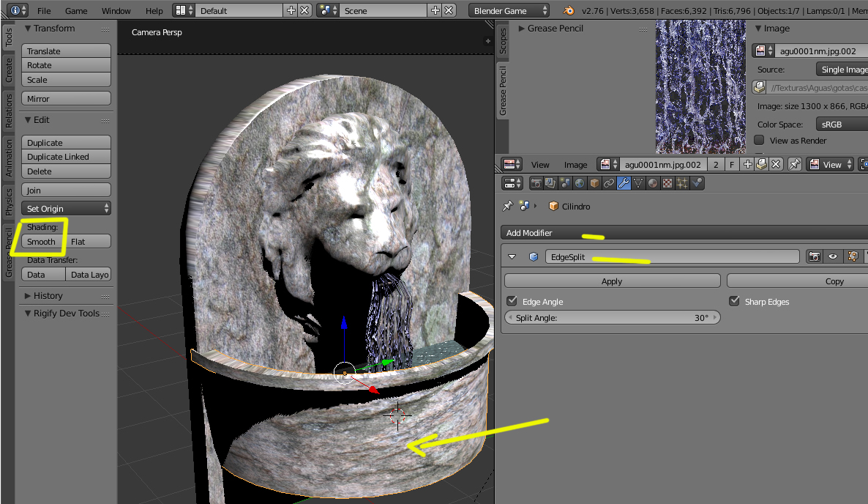Enable the View as Render checkbox
This screenshot has width=868, height=504.
click(760, 141)
